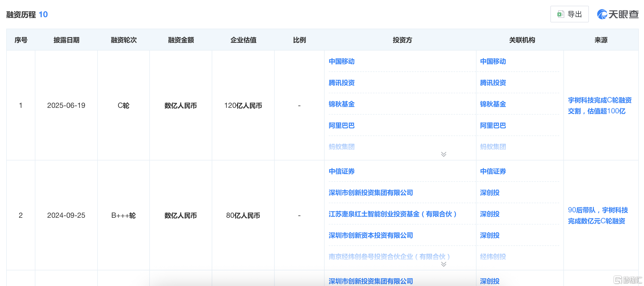Open 深圳市创新资本投资有限公司 link

click(x=371, y=235)
